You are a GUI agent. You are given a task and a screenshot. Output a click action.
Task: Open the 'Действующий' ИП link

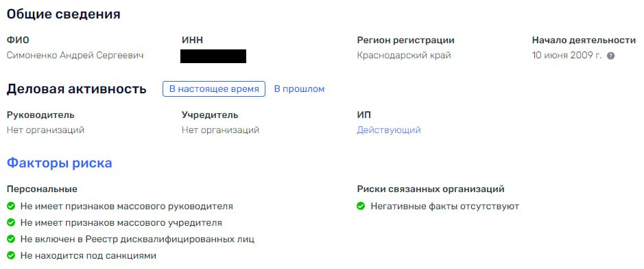pos(389,130)
